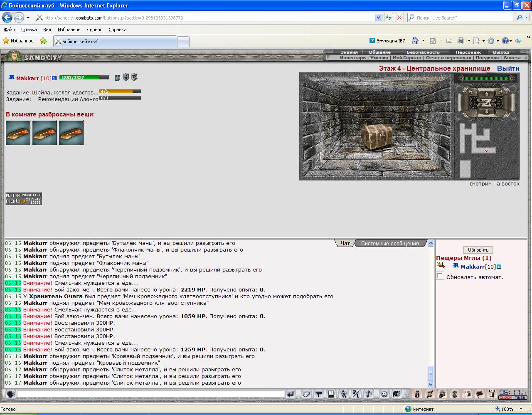Image resolution: width=532 pixels, height=415 pixels.
Task: Toggle the translit letter icon in chat bar
Action: (x=356, y=394)
